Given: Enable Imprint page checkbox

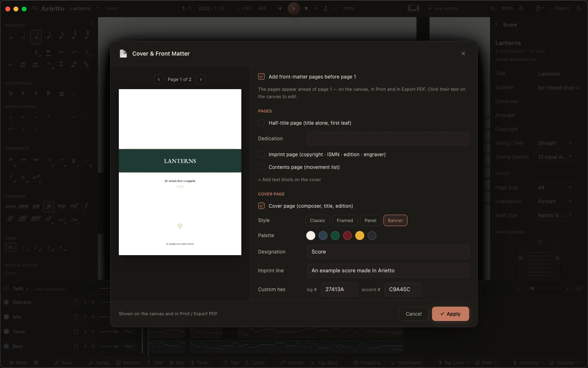Looking at the screenshot, I should point(261,154).
